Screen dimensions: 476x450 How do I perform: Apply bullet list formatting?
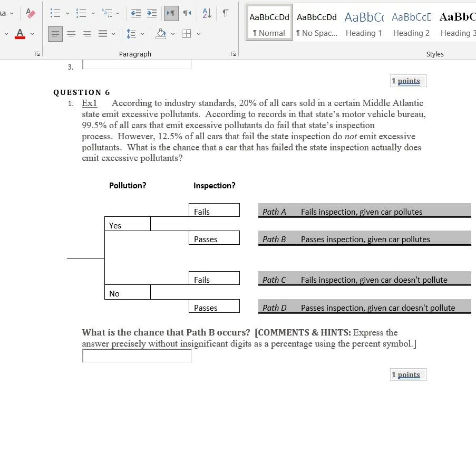[x=55, y=13]
